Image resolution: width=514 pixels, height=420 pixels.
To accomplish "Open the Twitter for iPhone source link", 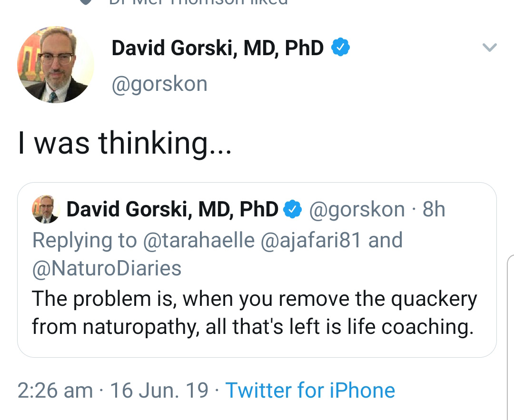I will coord(310,391).
